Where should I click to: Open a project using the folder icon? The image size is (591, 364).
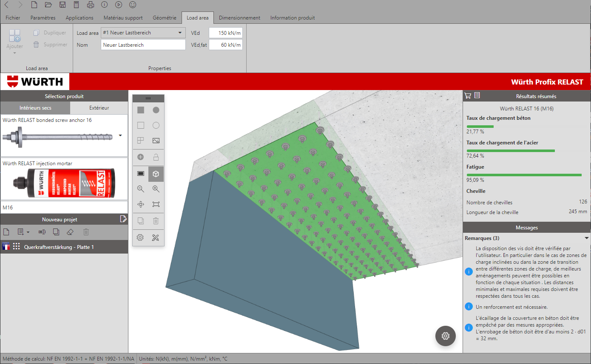[x=48, y=5]
